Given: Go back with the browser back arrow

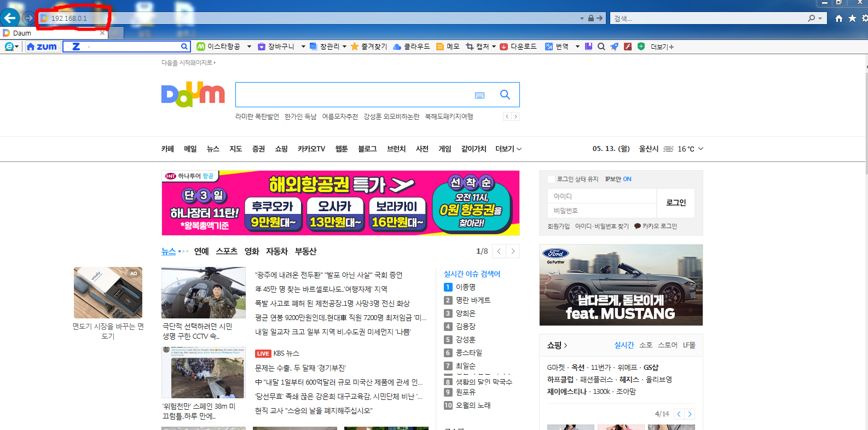Looking at the screenshot, I should click(x=10, y=18).
